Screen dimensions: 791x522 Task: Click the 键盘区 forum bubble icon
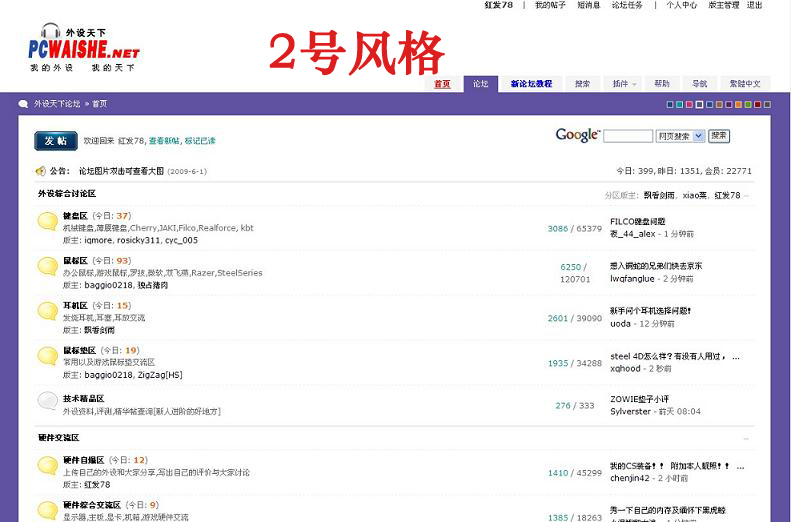tap(47, 222)
